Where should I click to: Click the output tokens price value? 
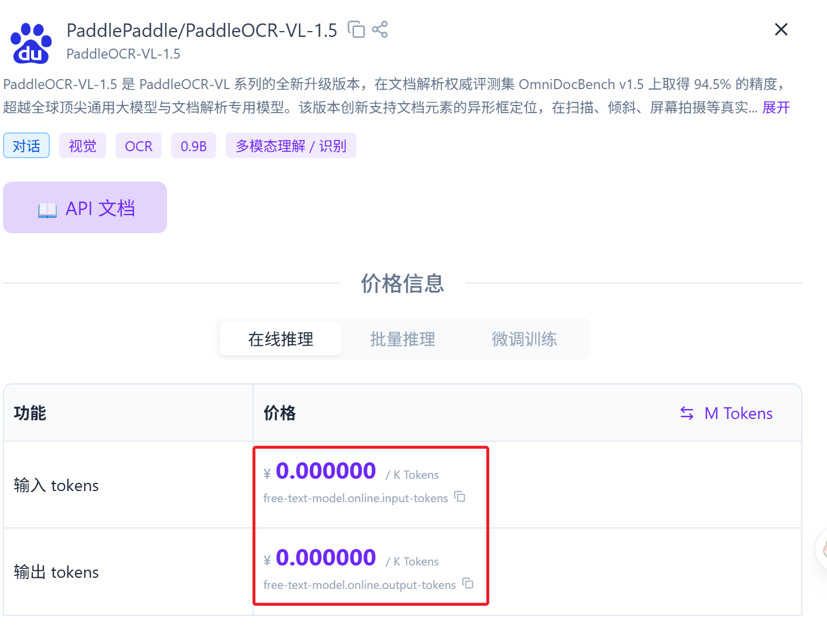[x=326, y=557]
